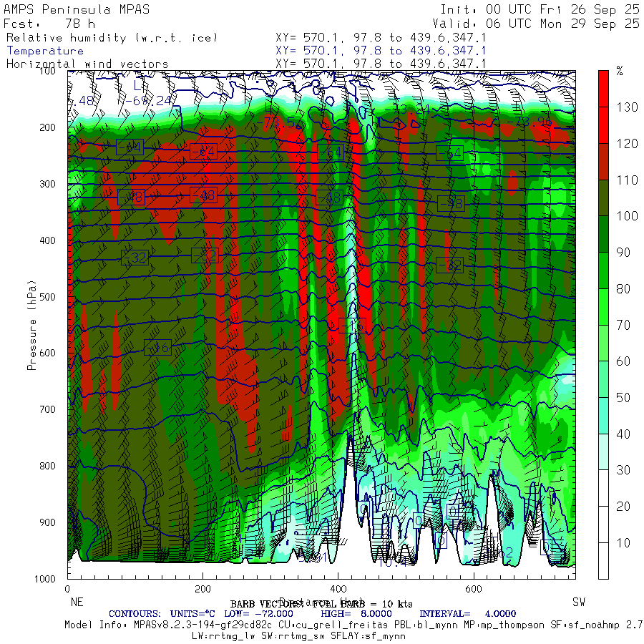Screen dimensions: 644x644
Task: Click the 'FULL BARB = 10 kts' text
Action: pos(363,604)
